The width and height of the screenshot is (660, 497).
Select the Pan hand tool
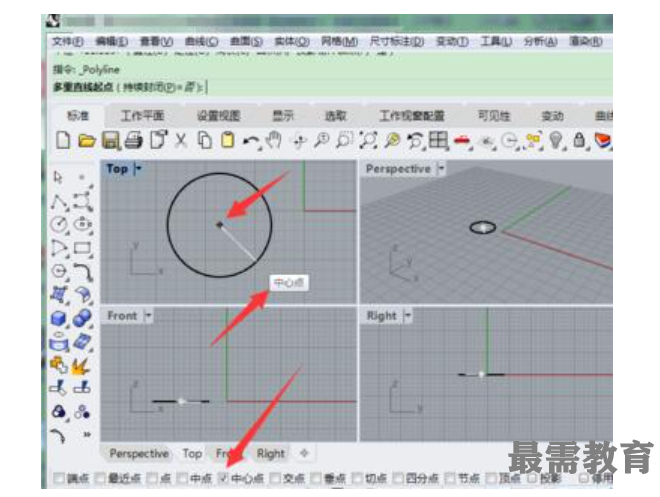pyautogui.click(x=274, y=140)
